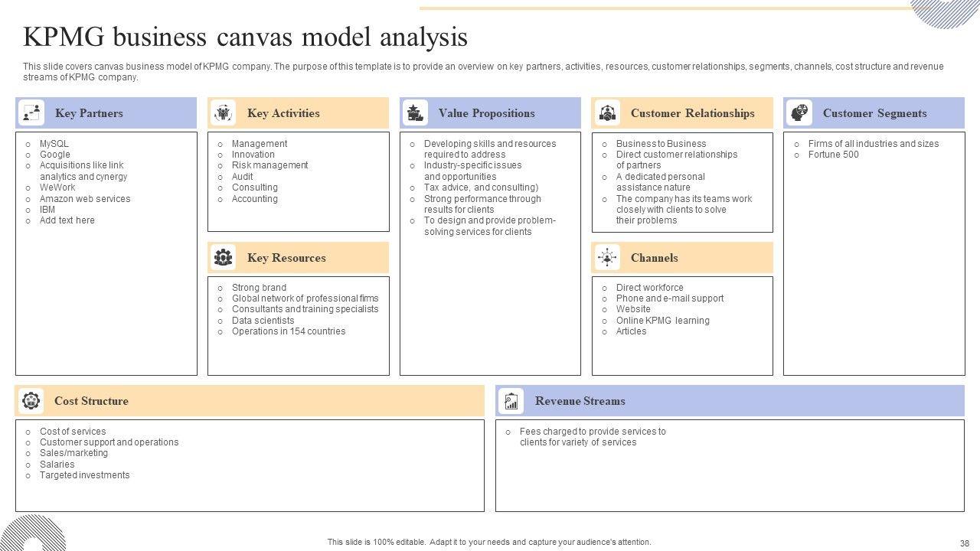The width and height of the screenshot is (980, 551).
Task: Click the 'Salaries' cost bullet
Action: tap(57, 465)
